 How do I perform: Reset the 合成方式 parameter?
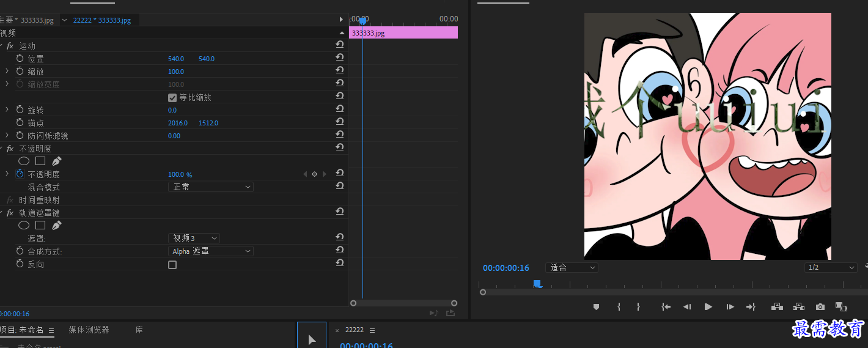click(339, 250)
